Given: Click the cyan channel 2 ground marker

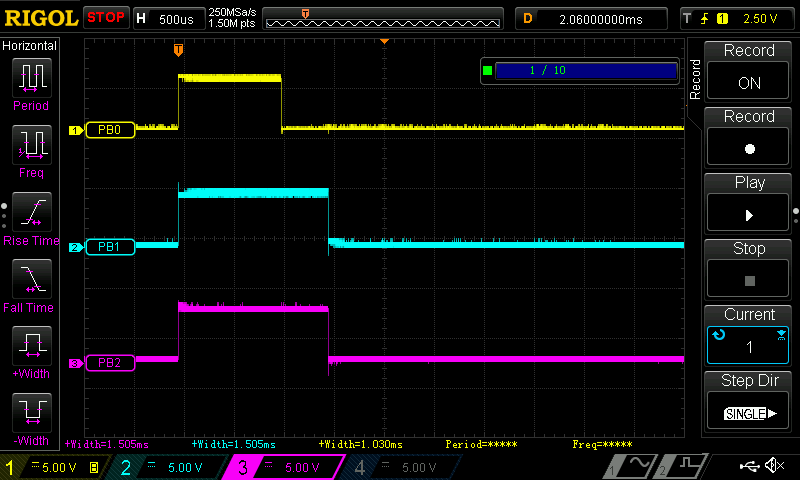Looking at the screenshot, I should pos(76,247).
